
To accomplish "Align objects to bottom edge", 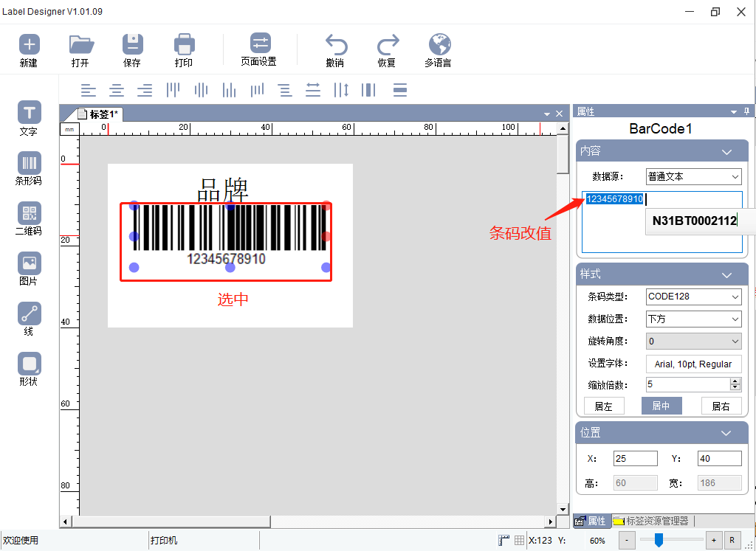I will [x=229, y=90].
